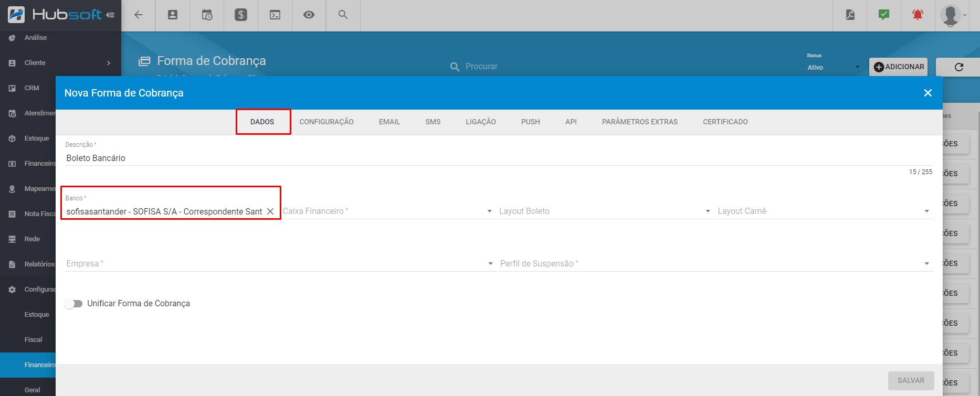Click the Forma de Cobrança page title
The image size is (980, 396).
tap(212, 61)
